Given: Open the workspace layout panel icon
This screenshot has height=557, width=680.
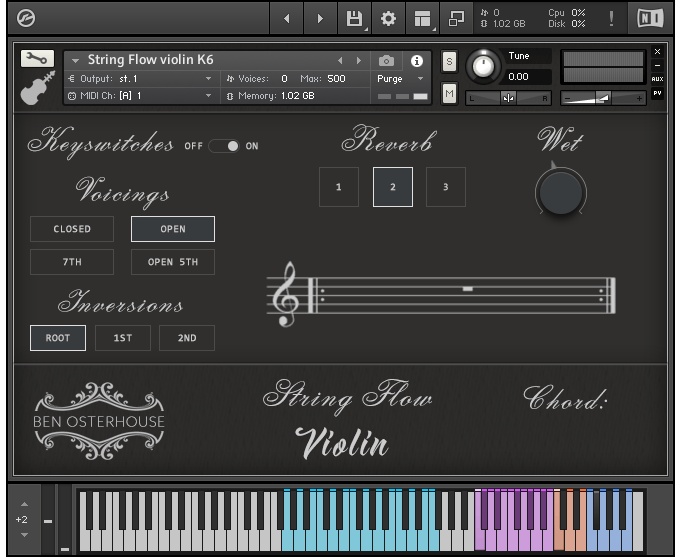Looking at the screenshot, I should coord(423,18).
